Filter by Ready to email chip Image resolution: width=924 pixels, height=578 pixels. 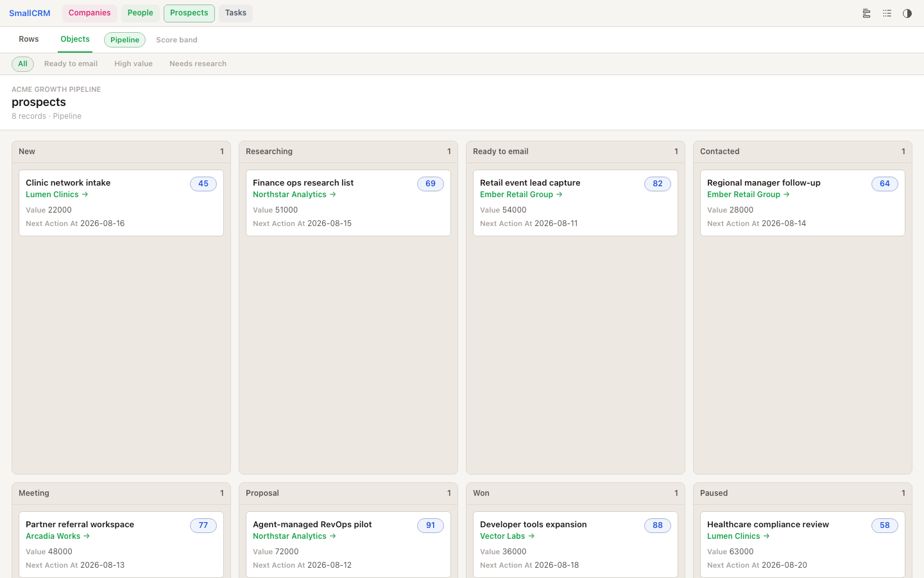pos(71,64)
